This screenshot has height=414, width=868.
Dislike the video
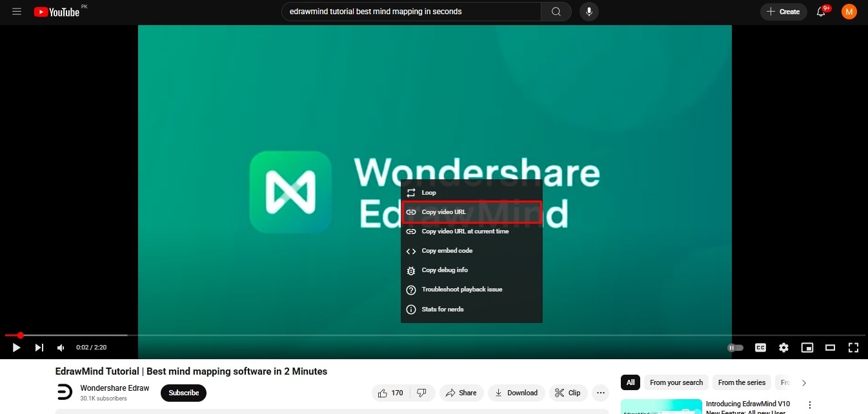point(421,393)
